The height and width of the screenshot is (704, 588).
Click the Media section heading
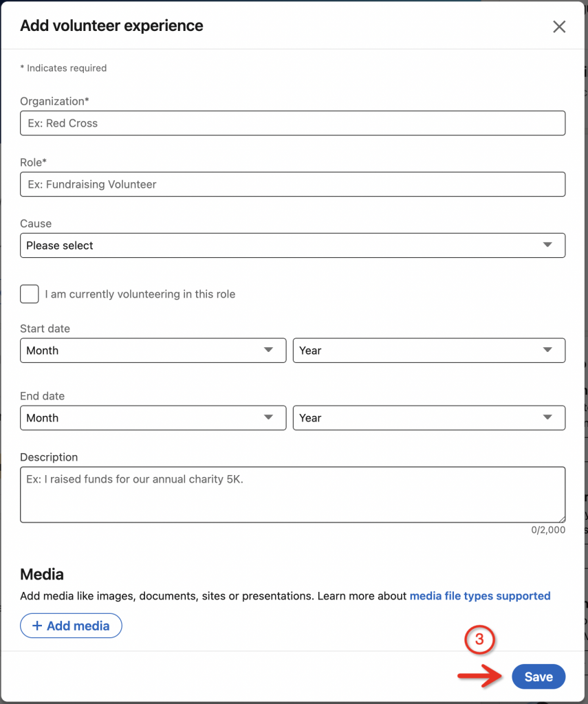(42, 574)
